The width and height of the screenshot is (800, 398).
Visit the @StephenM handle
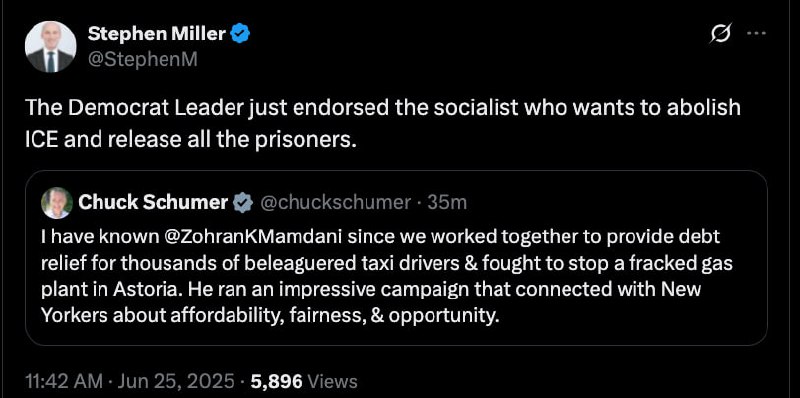pyautogui.click(x=142, y=60)
